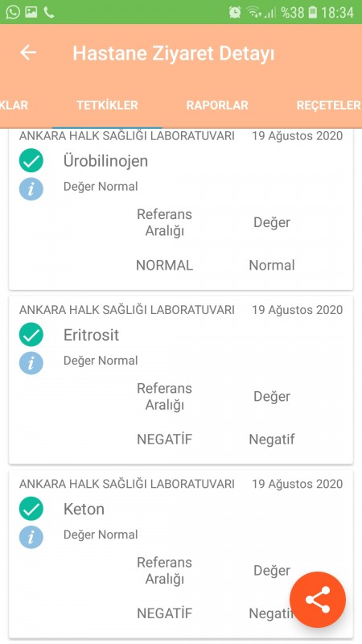Open WhatsApp notification in status bar
Screen dimensions: 362x644
(x=12, y=12)
